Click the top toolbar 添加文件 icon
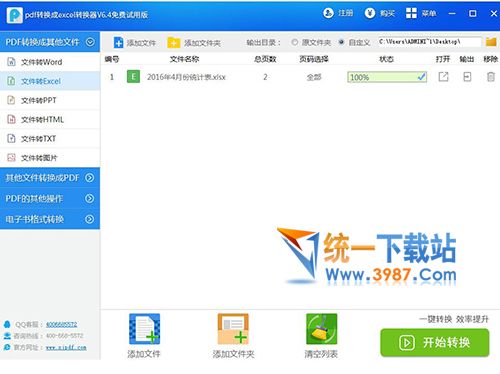 (118, 43)
